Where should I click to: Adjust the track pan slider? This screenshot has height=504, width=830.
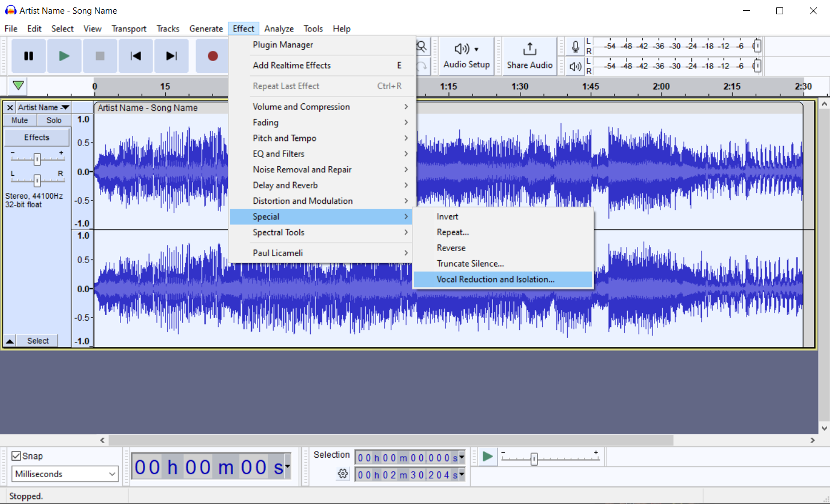click(x=37, y=180)
